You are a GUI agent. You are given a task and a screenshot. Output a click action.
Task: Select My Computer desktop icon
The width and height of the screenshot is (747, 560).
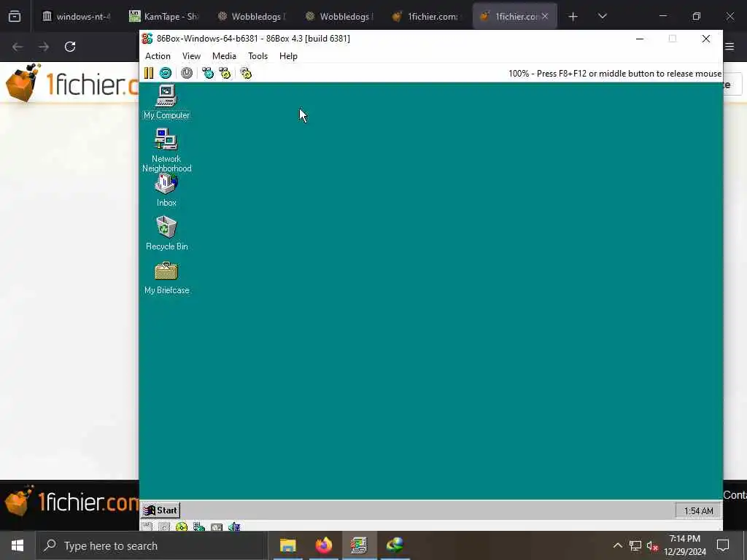[166, 102]
